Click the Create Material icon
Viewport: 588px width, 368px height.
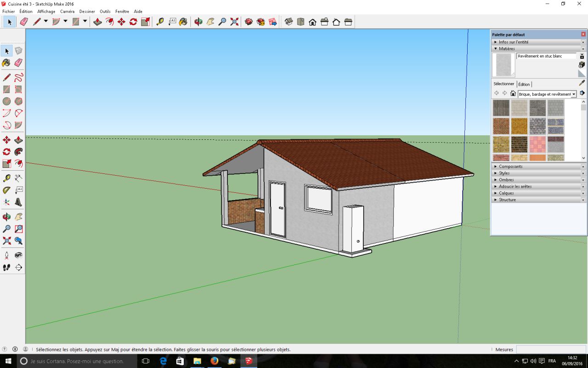[x=582, y=65]
